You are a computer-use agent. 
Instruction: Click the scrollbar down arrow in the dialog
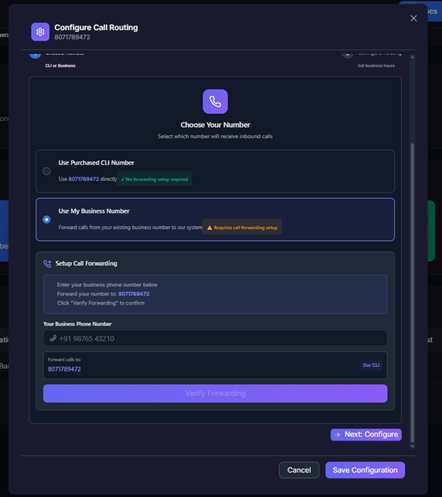(x=412, y=446)
